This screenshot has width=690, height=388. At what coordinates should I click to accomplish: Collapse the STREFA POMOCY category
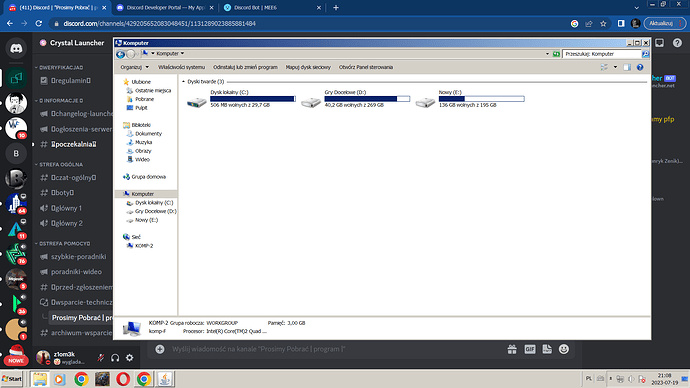[x=62, y=243]
